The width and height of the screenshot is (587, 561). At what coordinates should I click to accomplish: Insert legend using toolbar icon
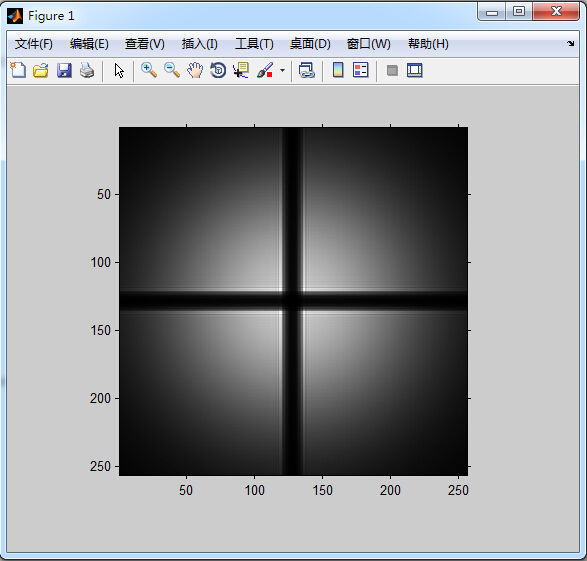click(361, 70)
